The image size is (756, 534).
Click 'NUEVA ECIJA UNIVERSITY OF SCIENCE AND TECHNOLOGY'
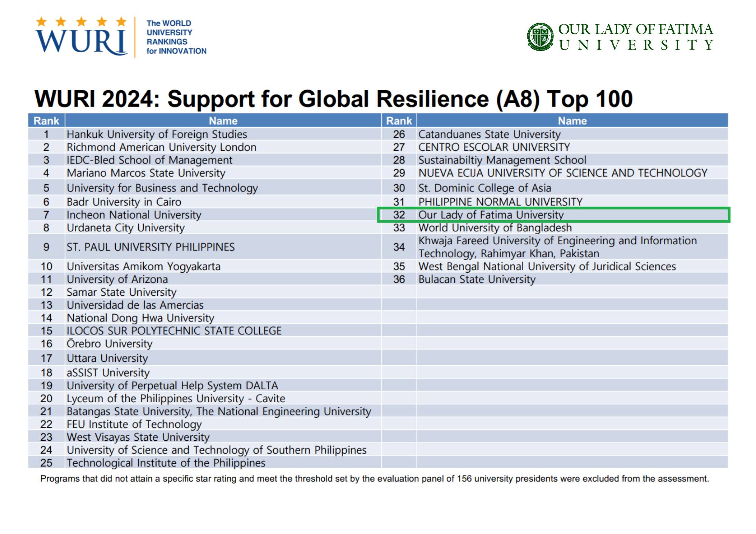point(562,173)
